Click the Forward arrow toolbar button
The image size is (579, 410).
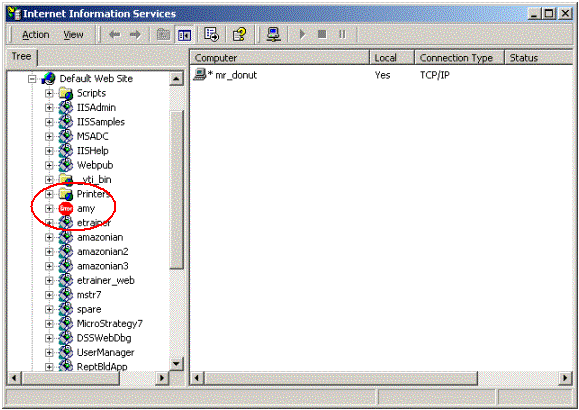click(x=135, y=35)
